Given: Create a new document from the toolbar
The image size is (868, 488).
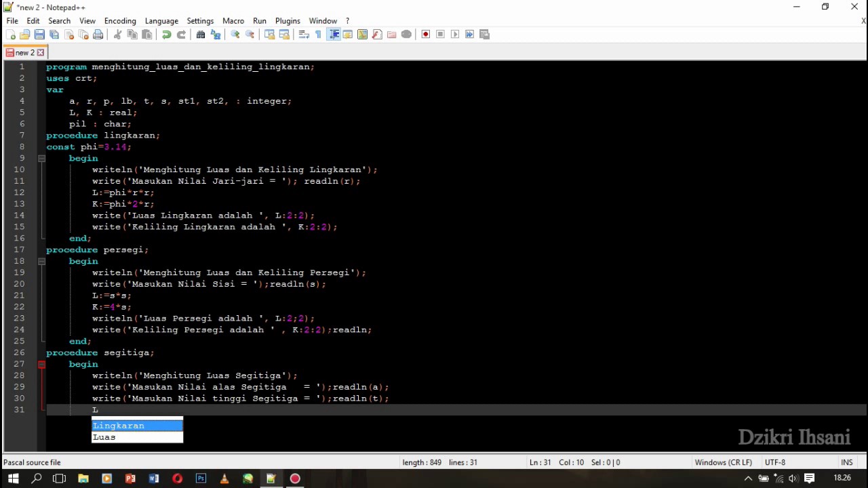Looking at the screenshot, I should 10,35.
